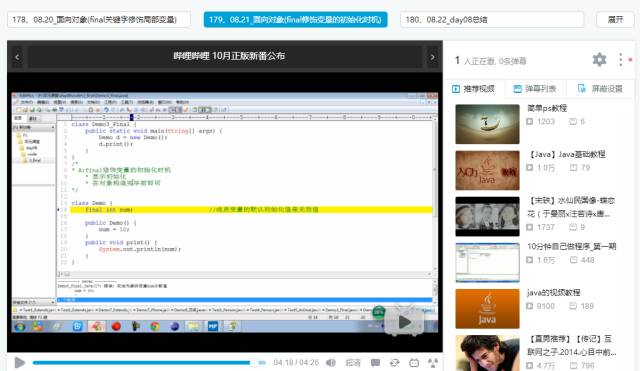This screenshot has height=371, width=640.
Task: Open the 10分钟自己做程序_第一期 title link
Action: pos(571,247)
